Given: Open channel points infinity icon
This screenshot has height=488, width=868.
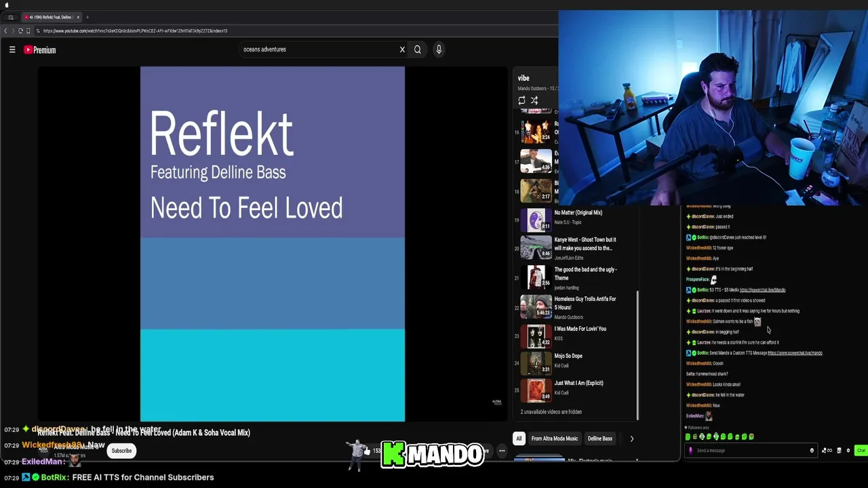Looking at the screenshot, I should pyautogui.click(x=827, y=450).
